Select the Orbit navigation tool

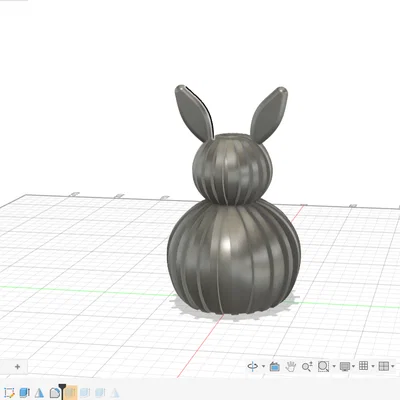coord(252,367)
